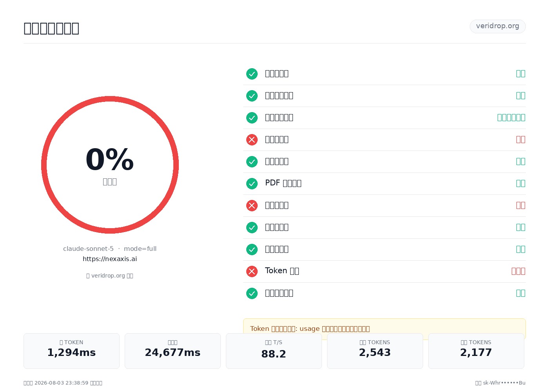Select the 2,177 TOKENS stat card

(476, 351)
